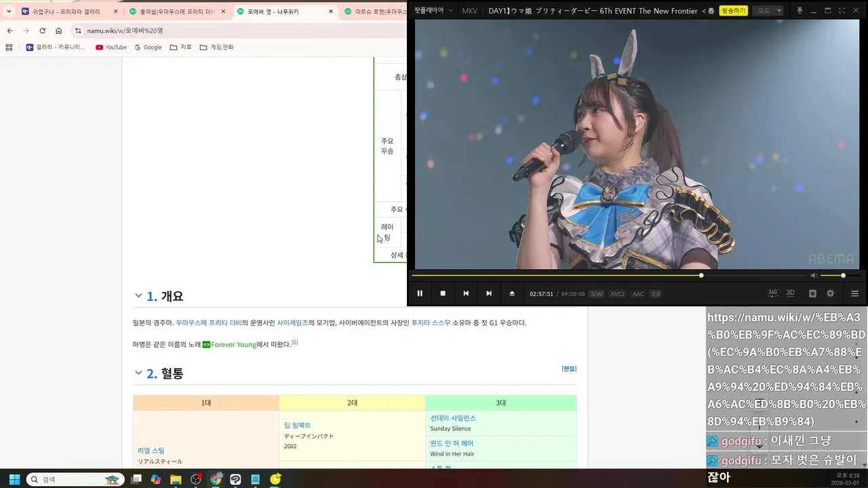Screen dimensions: 868x488
Task: Open Task View on the taskbar
Action: coord(136,479)
